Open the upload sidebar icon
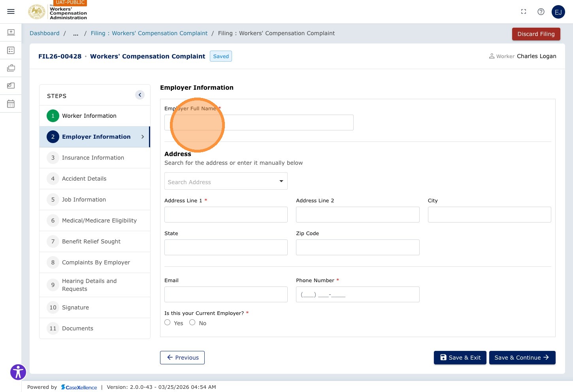573x392 pixels. (11, 32)
